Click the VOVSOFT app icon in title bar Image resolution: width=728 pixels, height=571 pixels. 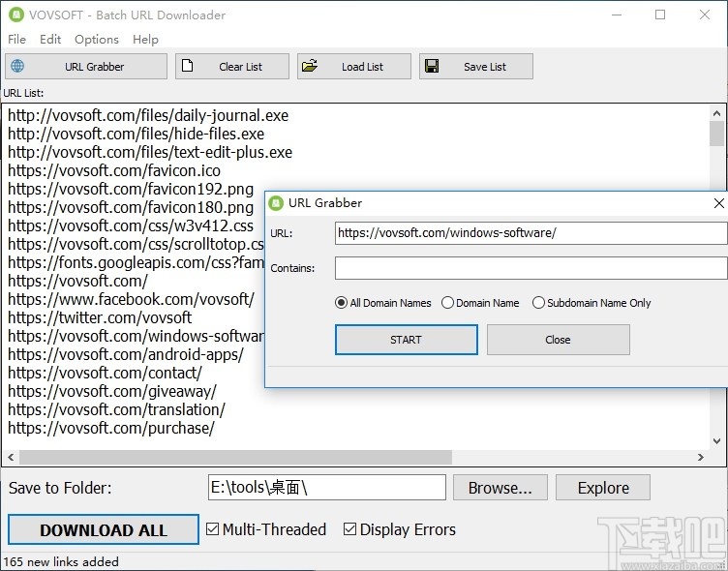click(16, 15)
